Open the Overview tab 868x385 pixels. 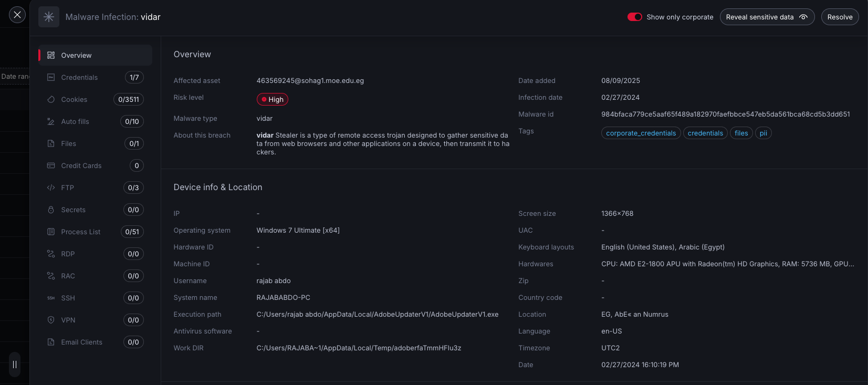point(96,55)
